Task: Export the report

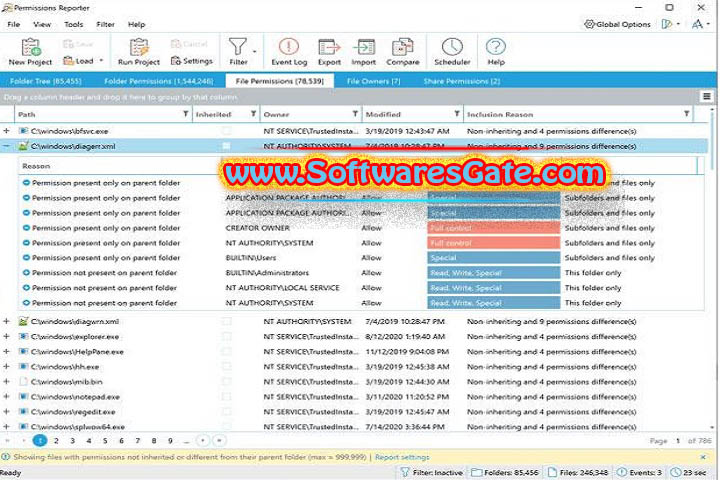Action: tap(329, 51)
